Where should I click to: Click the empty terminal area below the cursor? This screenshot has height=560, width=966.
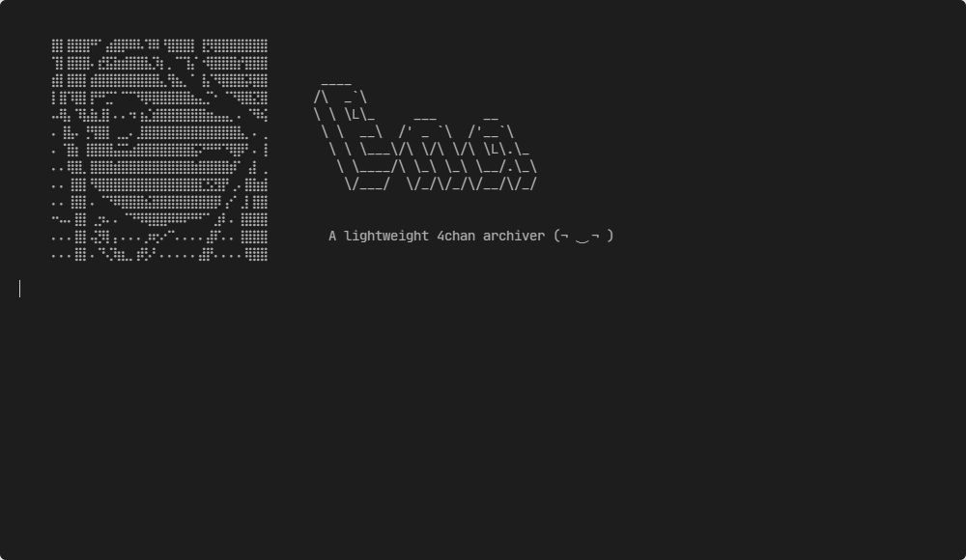(483, 425)
